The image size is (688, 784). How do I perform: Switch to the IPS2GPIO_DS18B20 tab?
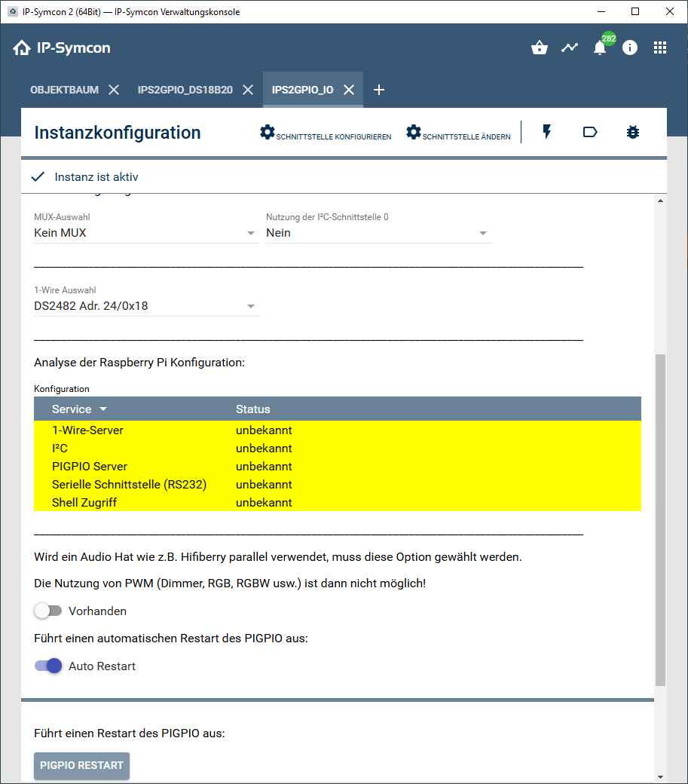185,90
